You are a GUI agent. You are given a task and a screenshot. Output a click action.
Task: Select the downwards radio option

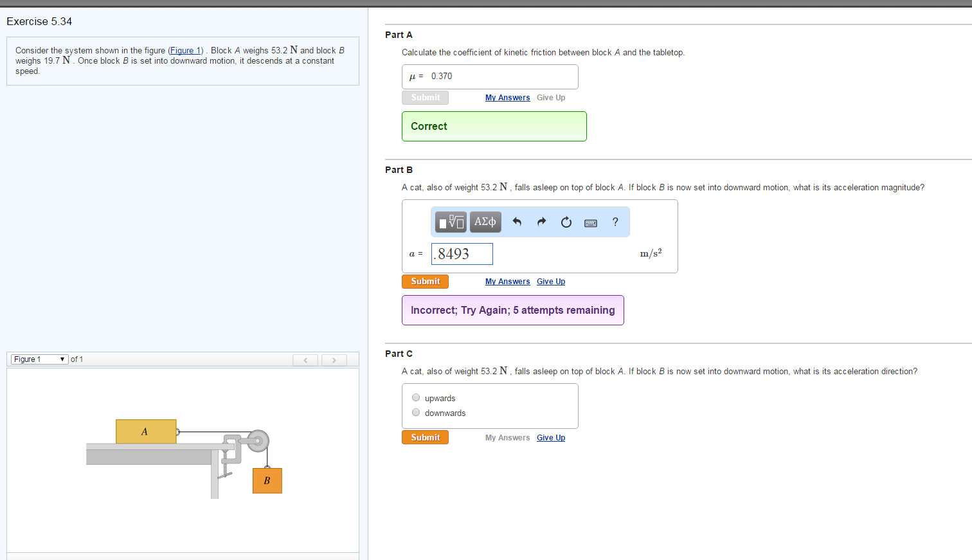coord(416,413)
